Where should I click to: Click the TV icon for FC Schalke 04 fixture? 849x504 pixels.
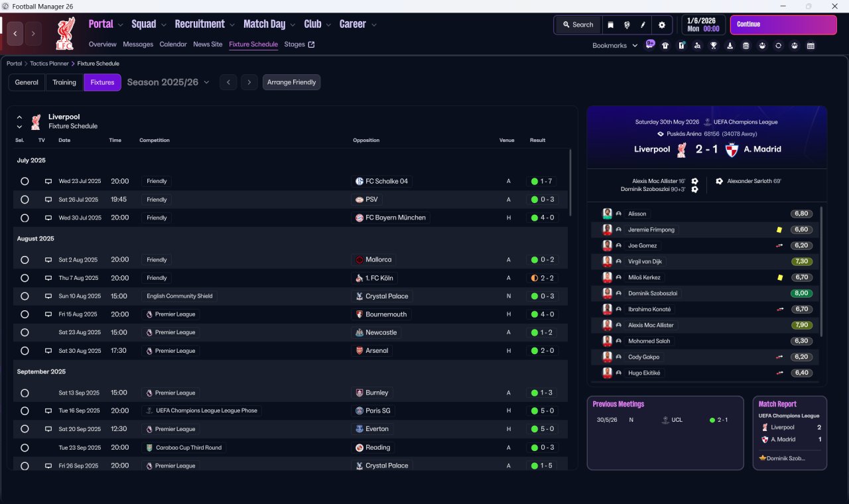48,181
